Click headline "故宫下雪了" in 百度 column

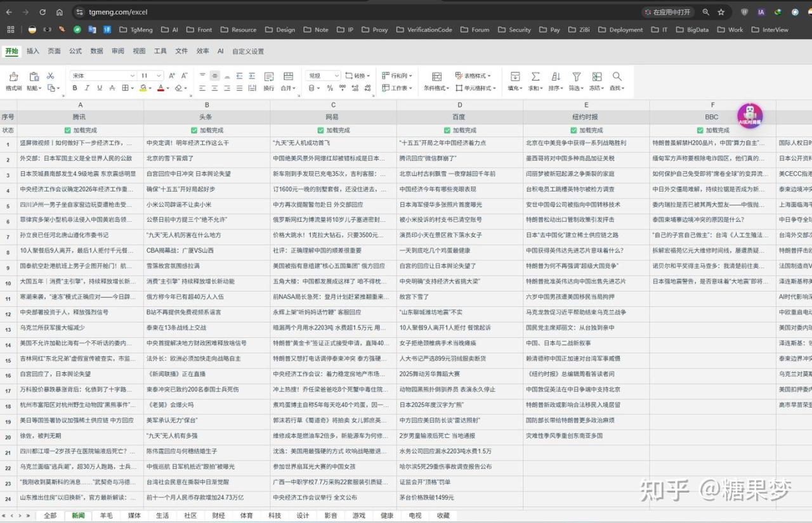412,297
